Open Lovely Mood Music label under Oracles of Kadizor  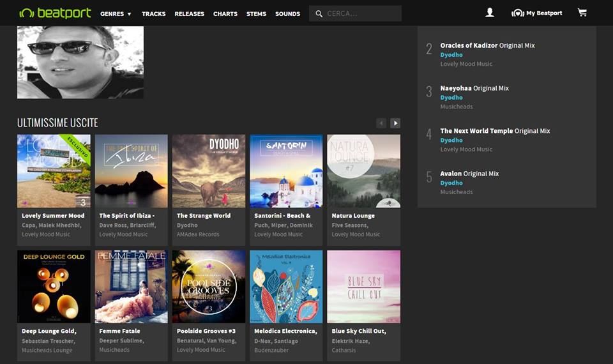(466, 64)
